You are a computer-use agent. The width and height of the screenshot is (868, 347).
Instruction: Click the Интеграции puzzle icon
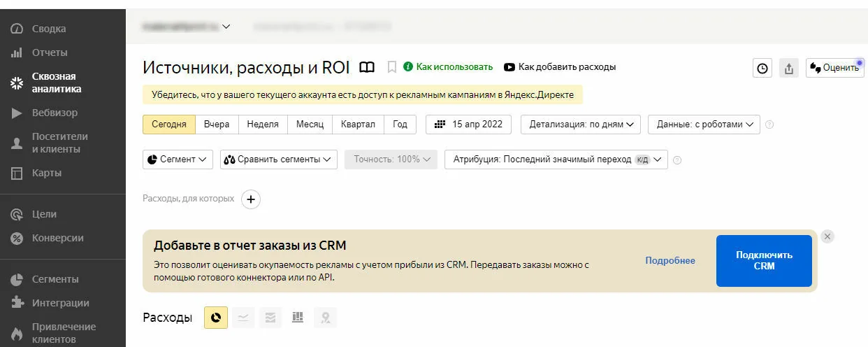(17, 303)
